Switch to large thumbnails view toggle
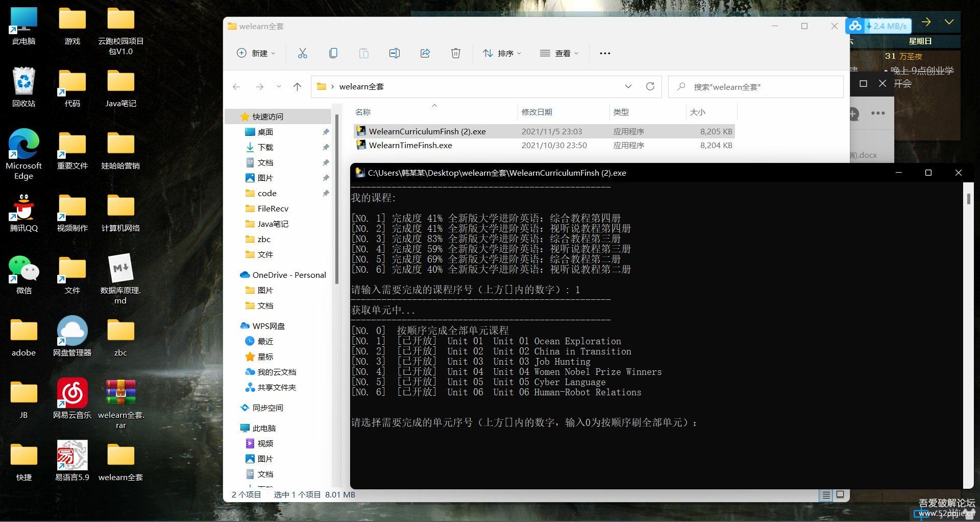980x522 pixels. coord(840,494)
